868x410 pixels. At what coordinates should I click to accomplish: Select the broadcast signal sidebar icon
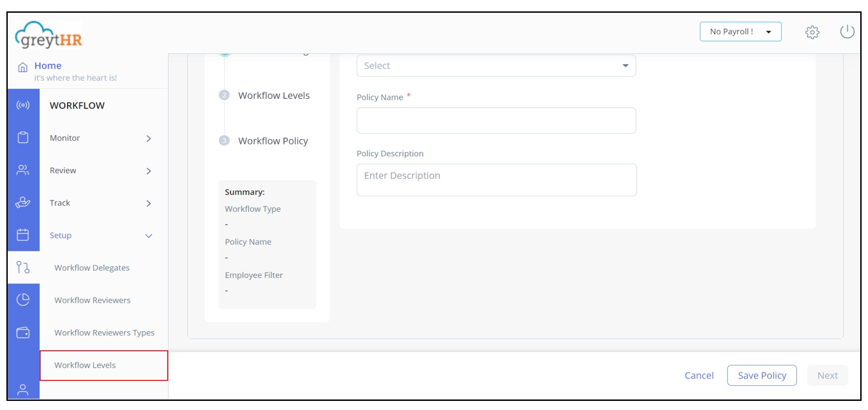click(x=23, y=105)
